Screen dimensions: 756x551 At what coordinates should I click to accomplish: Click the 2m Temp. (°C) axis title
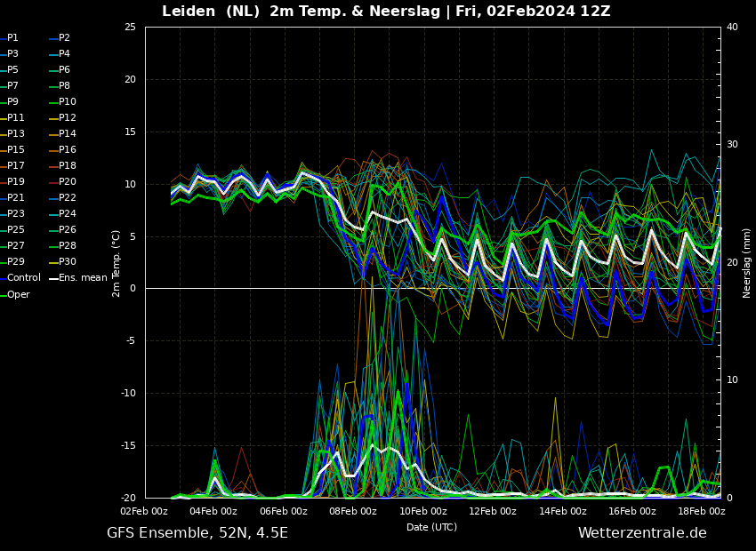(117, 264)
